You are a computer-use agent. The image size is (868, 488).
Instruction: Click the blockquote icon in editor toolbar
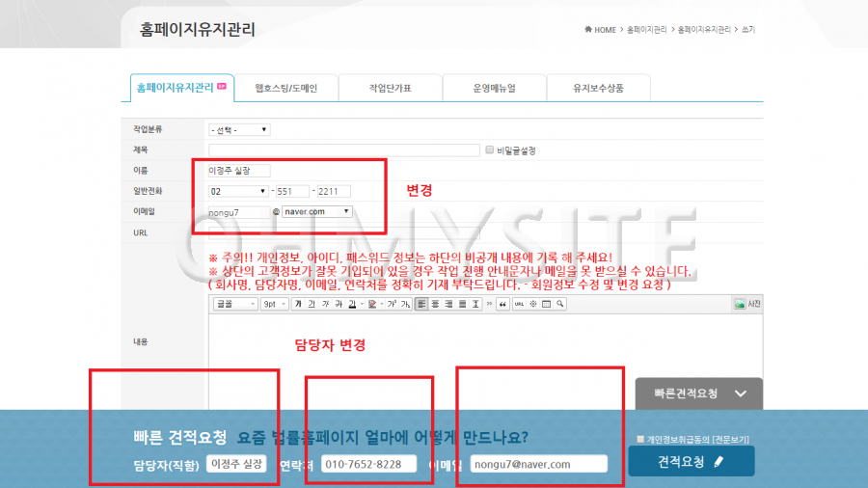click(502, 304)
